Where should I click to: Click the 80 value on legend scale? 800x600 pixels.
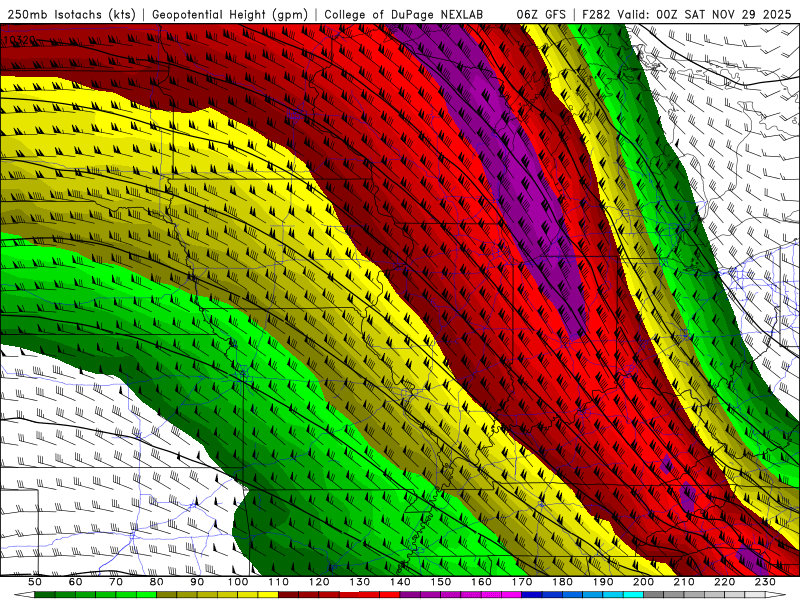(x=157, y=582)
